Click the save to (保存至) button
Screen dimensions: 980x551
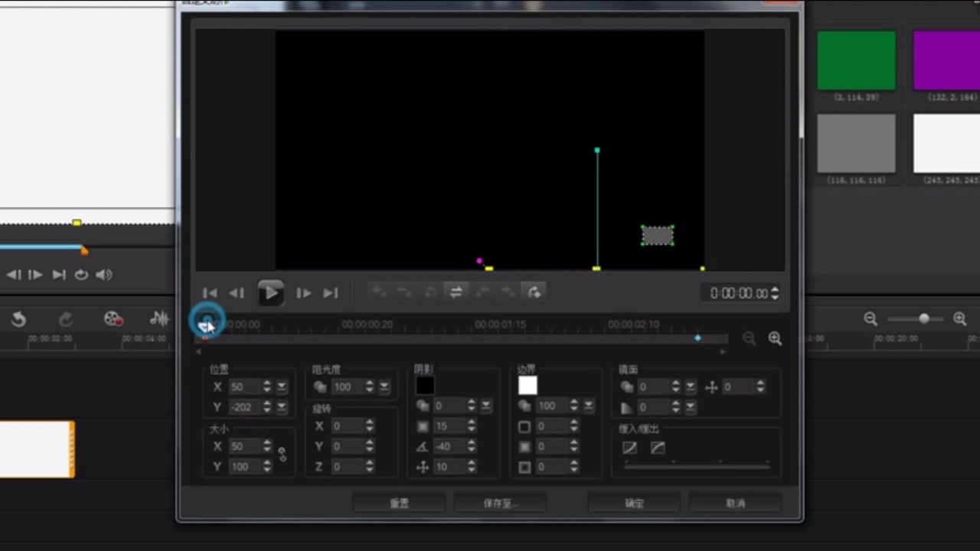pos(500,503)
